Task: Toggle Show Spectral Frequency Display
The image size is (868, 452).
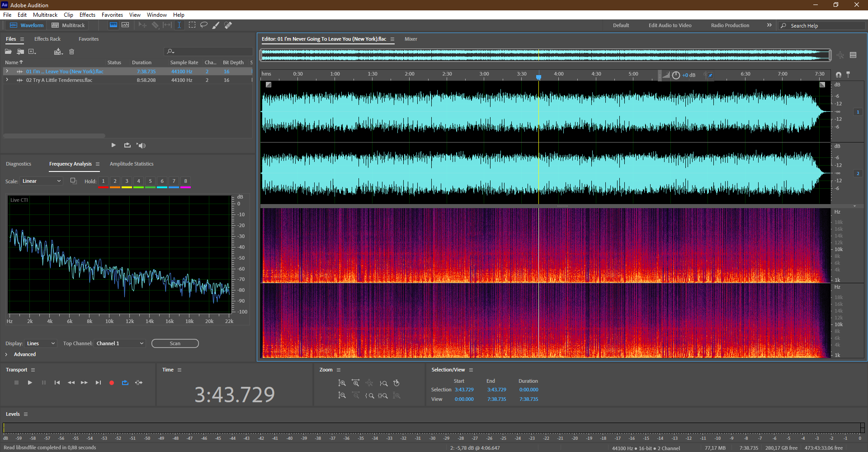Action: point(113,25)
